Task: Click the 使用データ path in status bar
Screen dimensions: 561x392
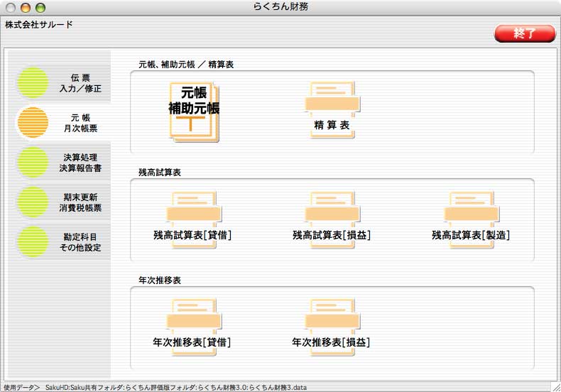Action: point(155,387)
